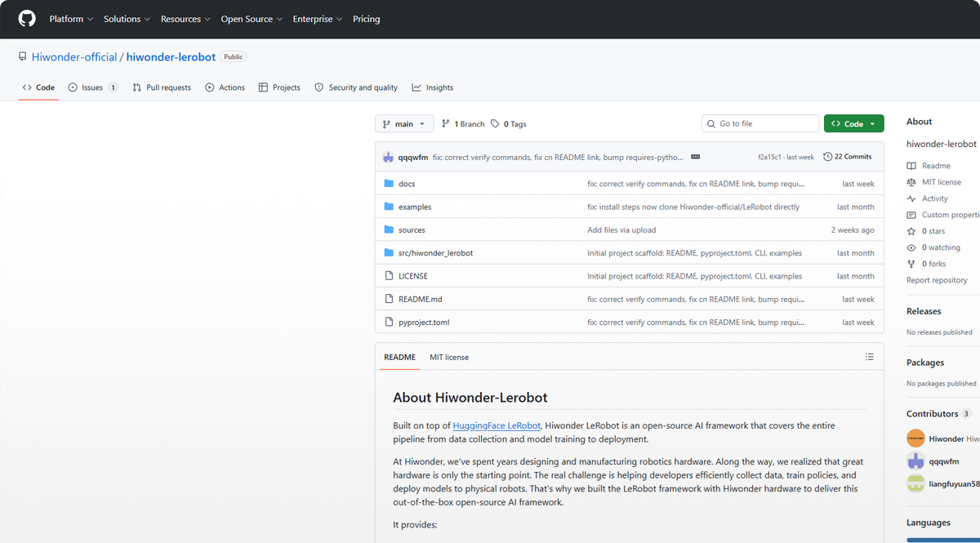Viewport: 980px width, 543px height.
Task: Open the sources folder
Action: (412, 230)
